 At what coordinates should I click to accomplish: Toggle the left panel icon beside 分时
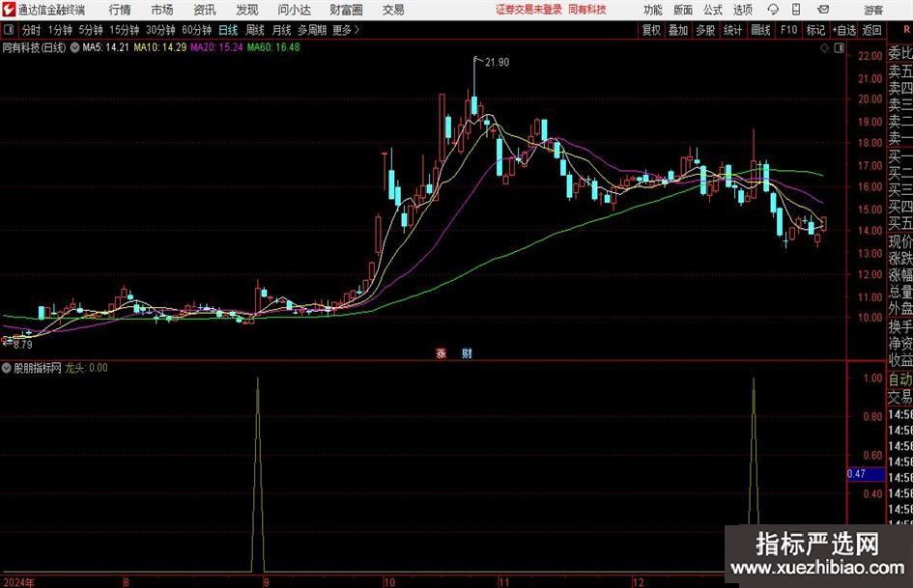point(8,30)
